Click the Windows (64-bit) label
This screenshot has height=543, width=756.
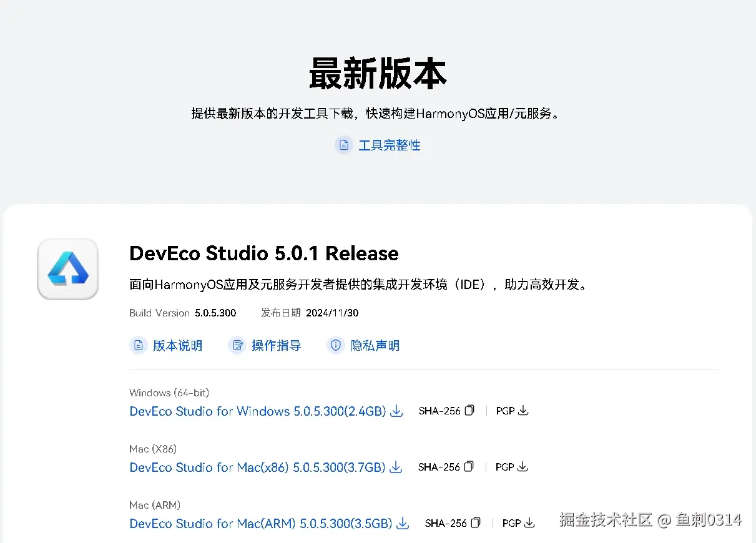point(169,393)
